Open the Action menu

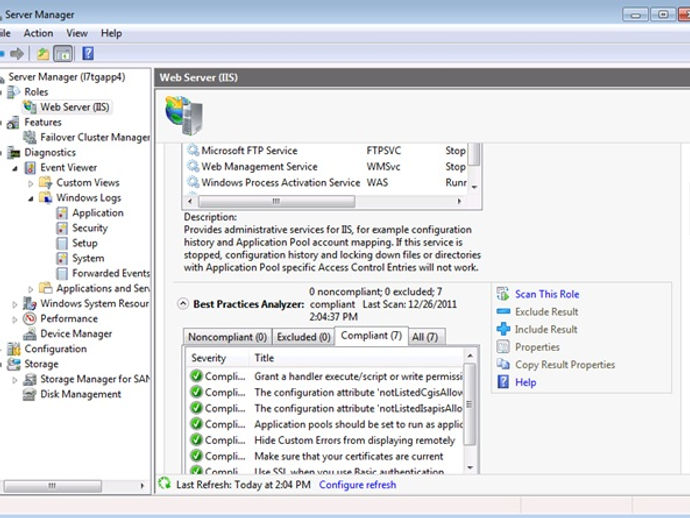point(38,33)
